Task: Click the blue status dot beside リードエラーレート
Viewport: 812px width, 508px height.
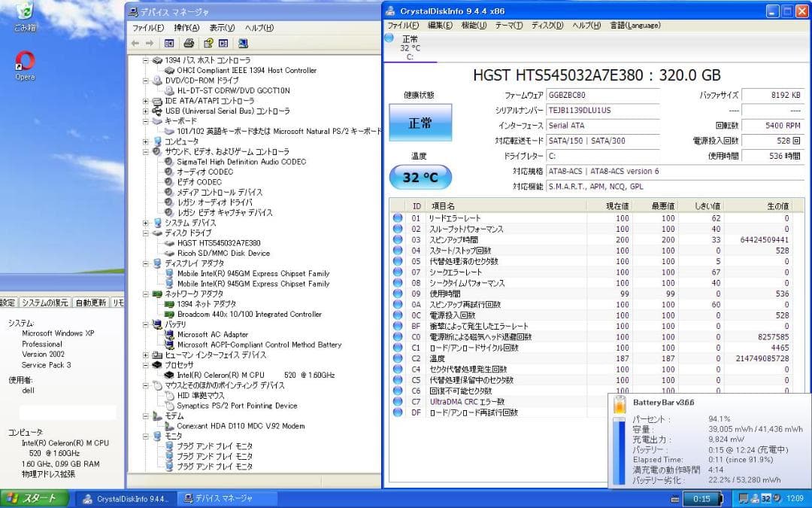Action: point(397,218)
